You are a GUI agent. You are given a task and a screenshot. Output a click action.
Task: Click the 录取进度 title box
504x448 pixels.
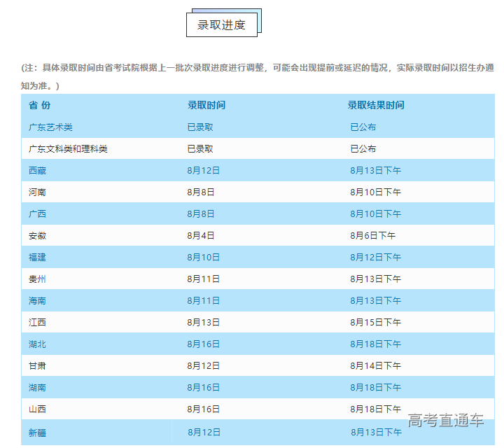[221, 25]
